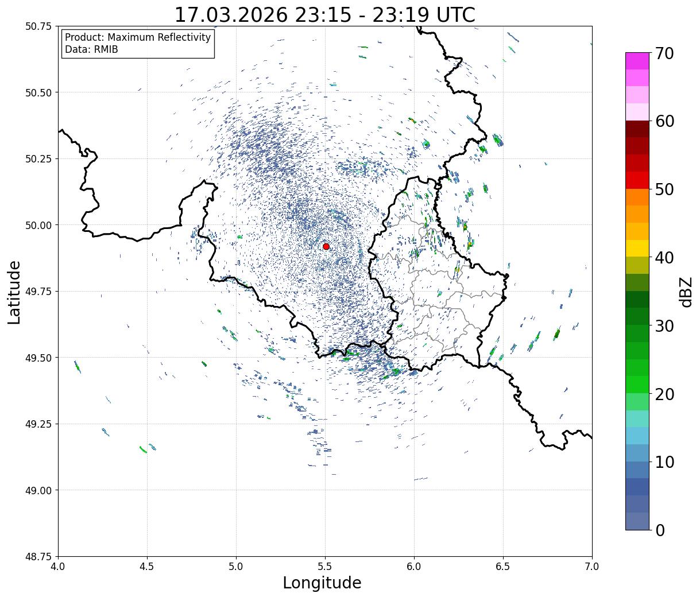This screenshot has width=700, height=597.
Task: Click the colorbar tick label 50
Action: (664, 189)
